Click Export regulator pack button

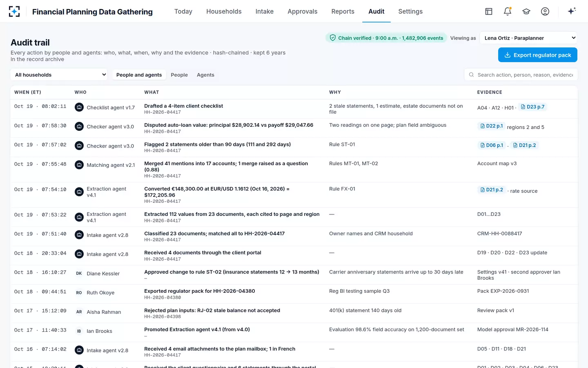(538, 55)
